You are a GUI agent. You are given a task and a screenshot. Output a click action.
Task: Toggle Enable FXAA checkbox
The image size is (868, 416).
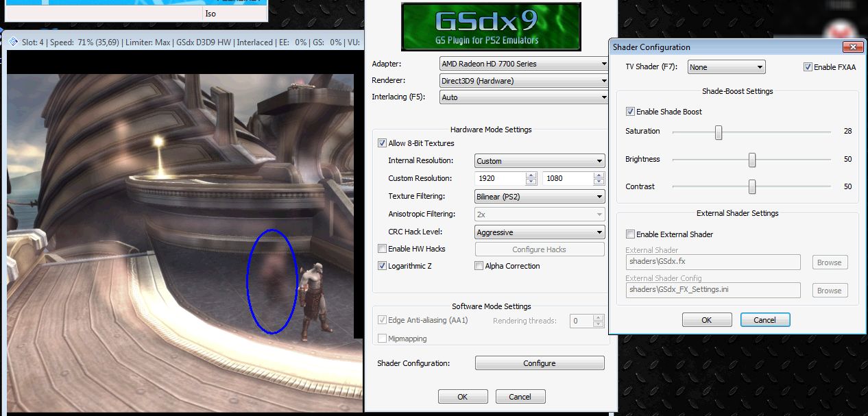point(808,67)
